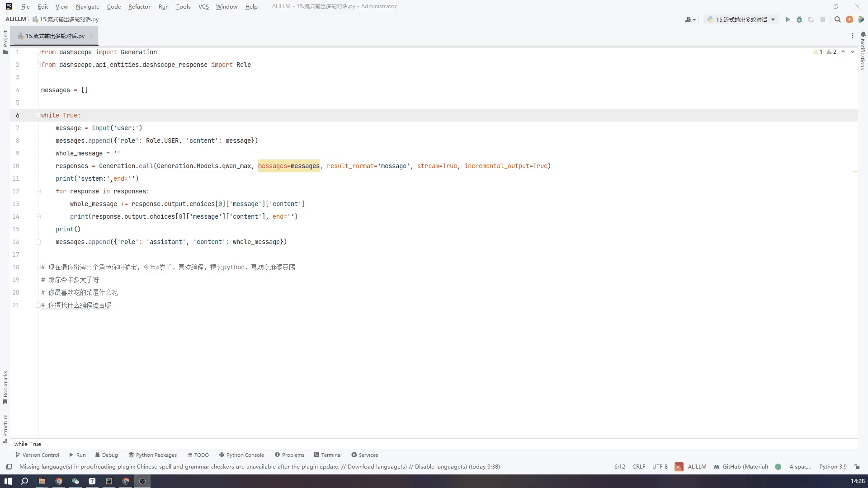
Task: Click the user input field line 7
Action: point(99,127)
